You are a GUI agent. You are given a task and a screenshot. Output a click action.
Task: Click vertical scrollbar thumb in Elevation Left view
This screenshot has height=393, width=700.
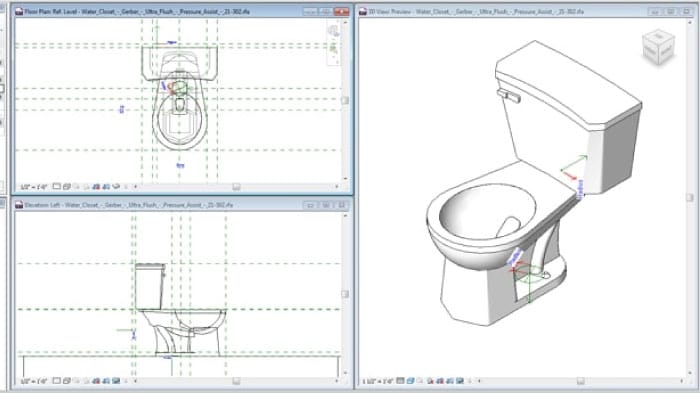345,294
